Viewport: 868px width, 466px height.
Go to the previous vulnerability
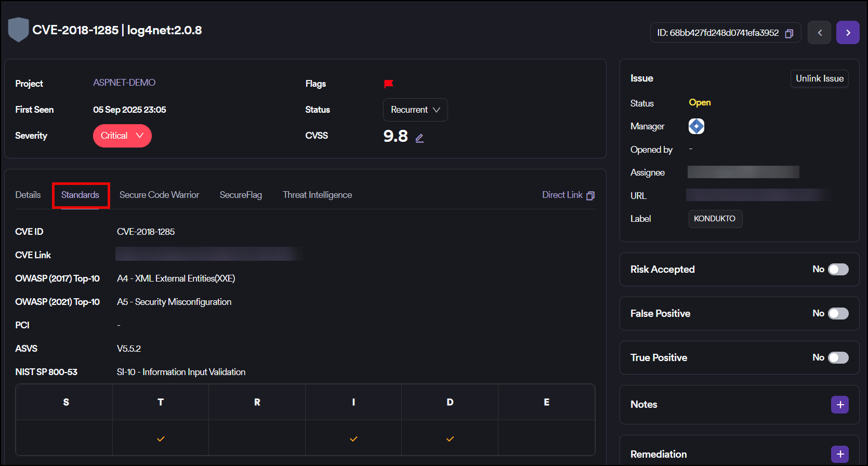[x=819, y=33]
